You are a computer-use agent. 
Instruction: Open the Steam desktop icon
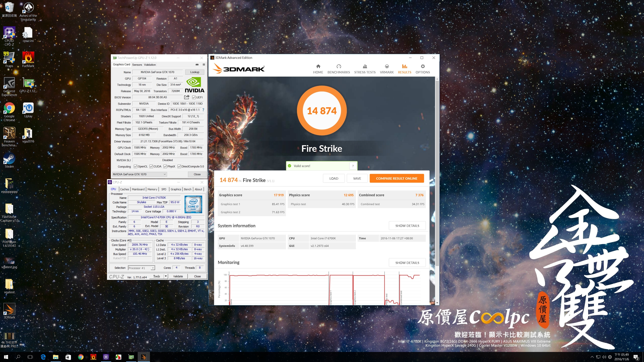pyautogui.click(x=9, y=160)
